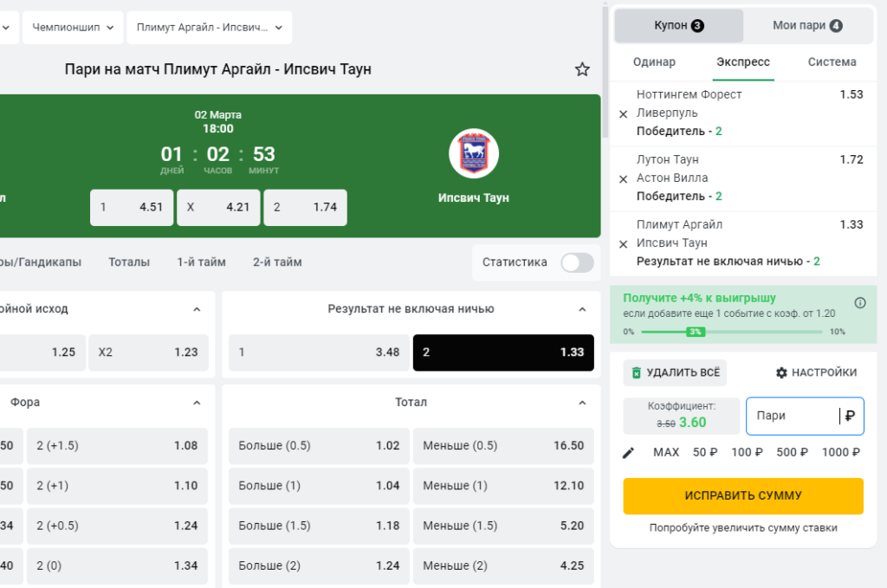The height and width of the screenshot is (588, 887).
Task: Remove Nottingham Forest – Liverpool bet from coupon
Action: click(624, 114)
